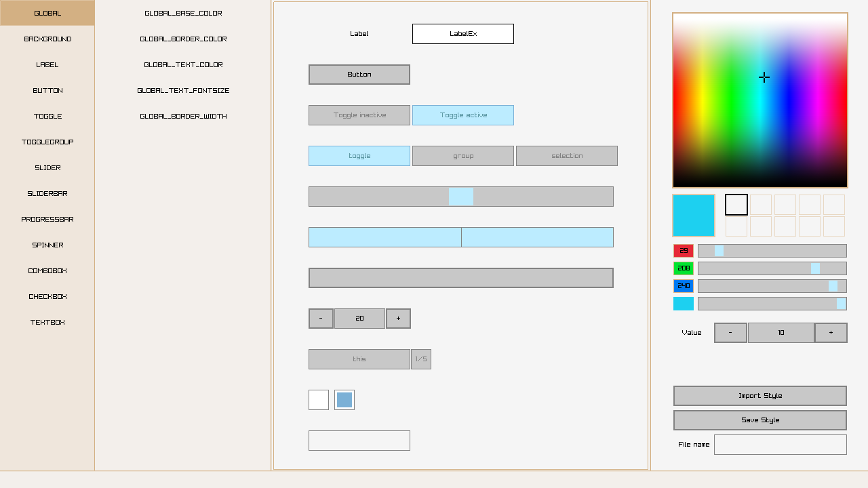This screenshot has height=488, width=868.
Task: Click the File name text field
Action: [780, 445]
